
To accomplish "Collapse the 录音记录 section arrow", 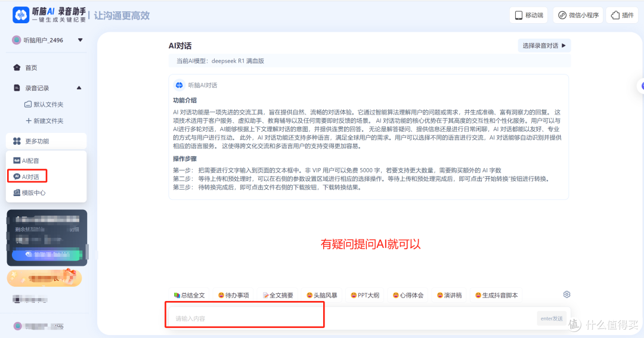I will [x=79, y=88].
